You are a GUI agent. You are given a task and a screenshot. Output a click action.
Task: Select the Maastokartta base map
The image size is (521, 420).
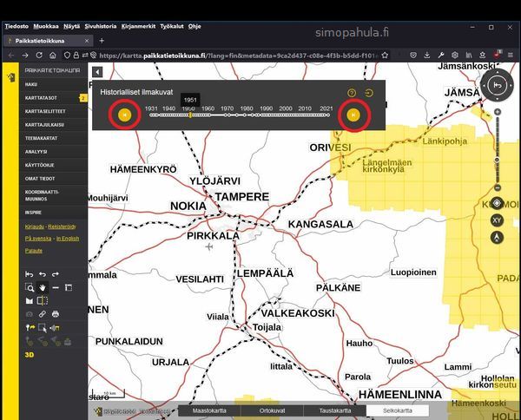click(209, 410)
